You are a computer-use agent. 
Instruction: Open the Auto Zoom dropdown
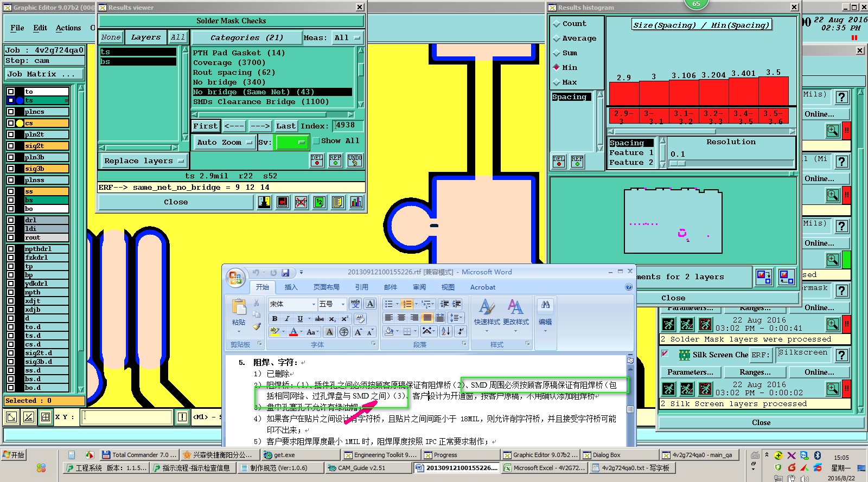(x=224, y=142)
